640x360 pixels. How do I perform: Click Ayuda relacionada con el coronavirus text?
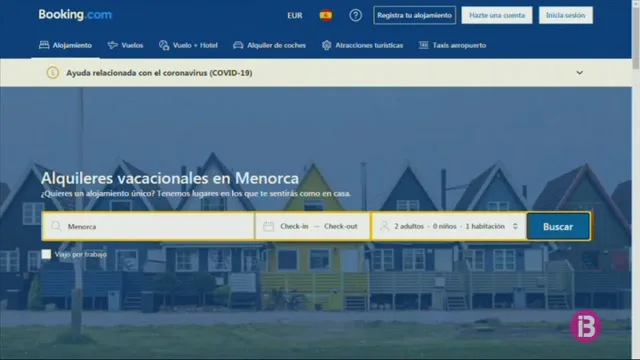[x=159, y=73]
